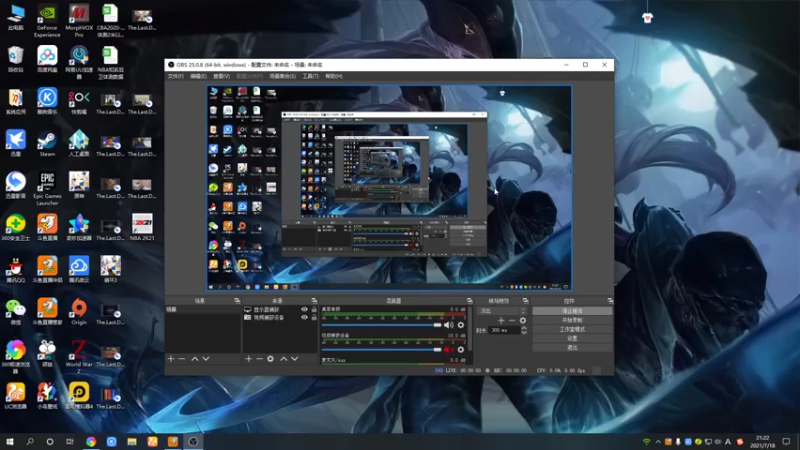The width and height of the screenshot is (800, 450).
Task: Open video capture audio settings gear
Action: (461, 349)
